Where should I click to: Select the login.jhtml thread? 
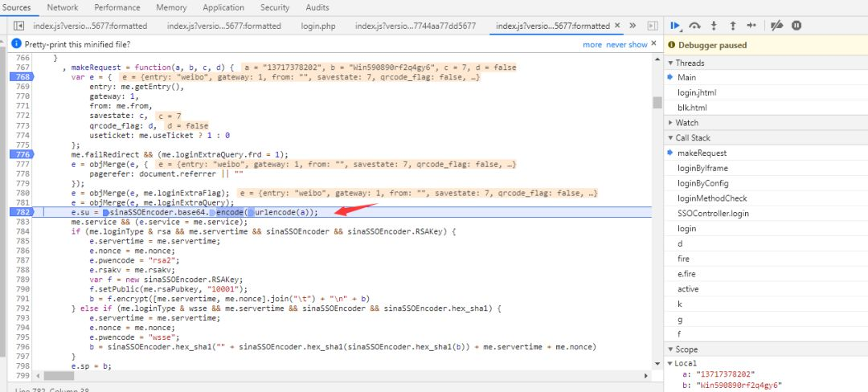696,92
